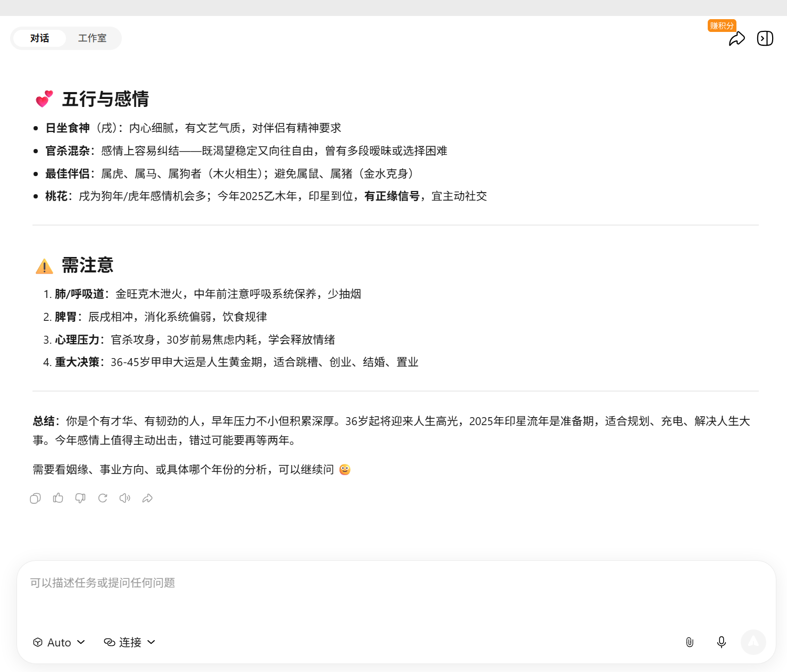Give the response a thumbs up
787x672 pixels.
(x=58, y=498)
